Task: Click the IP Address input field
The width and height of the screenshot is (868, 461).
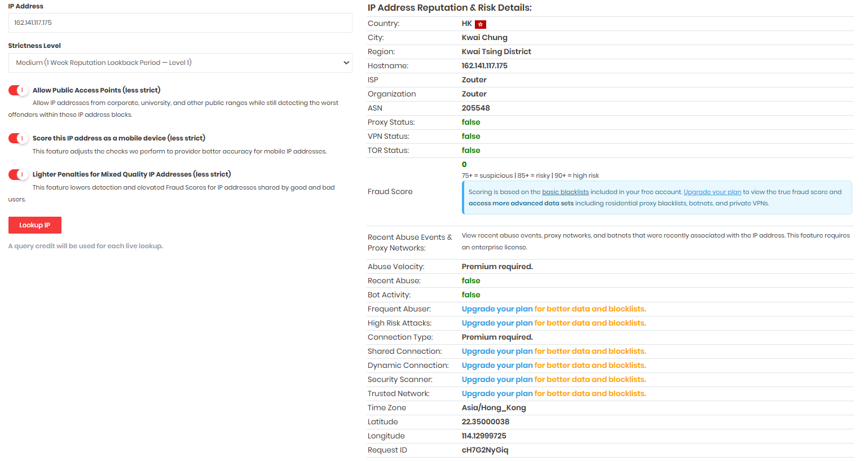Action: (180, 23)
